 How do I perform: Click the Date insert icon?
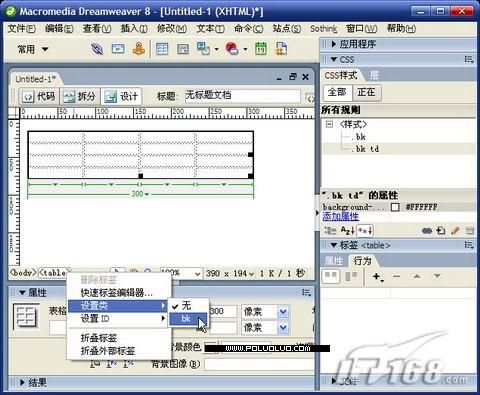click(x=261, y=49)
